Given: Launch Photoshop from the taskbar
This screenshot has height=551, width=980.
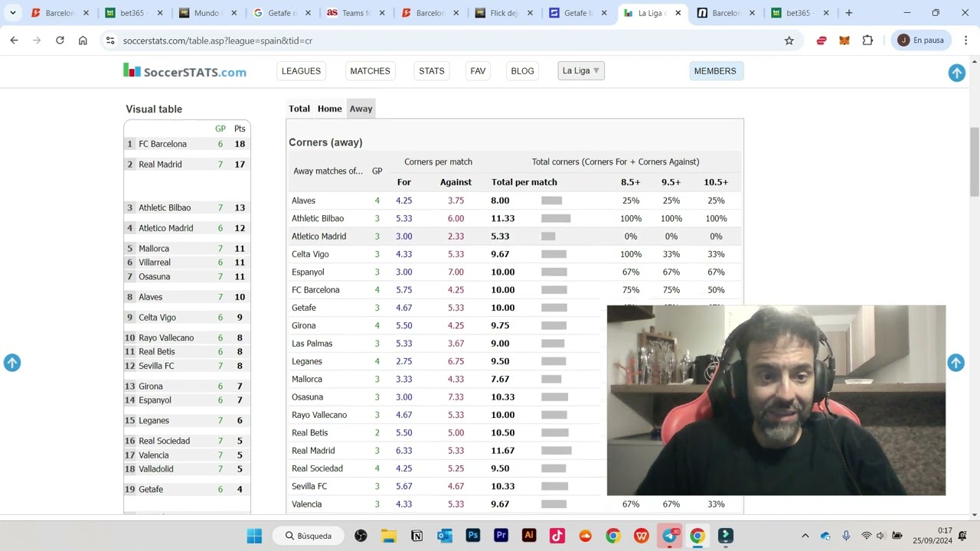Looking at the screenshot, I should point(473,536).
